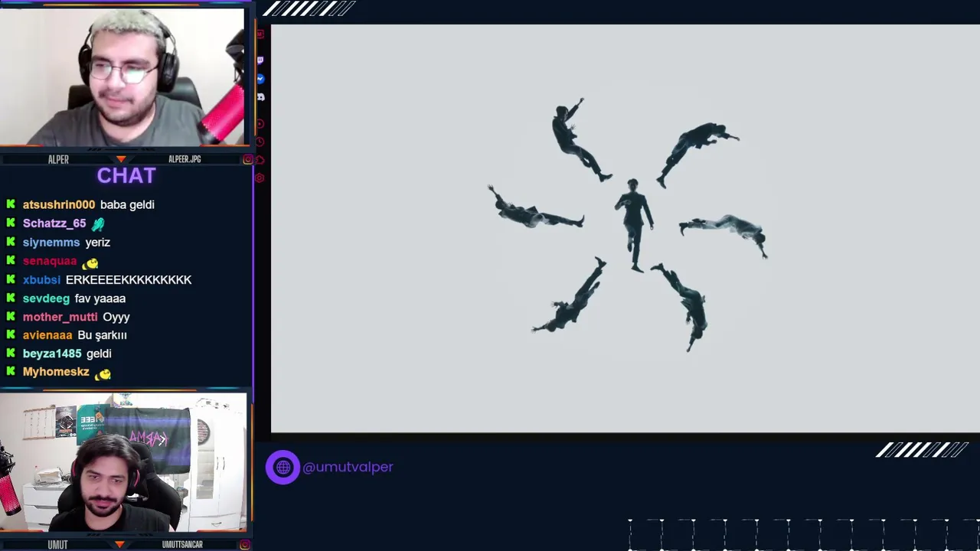Click the Instagram icon beside UMUTTSANCAR
Screen dimensions: 980x551
[245, 545]
